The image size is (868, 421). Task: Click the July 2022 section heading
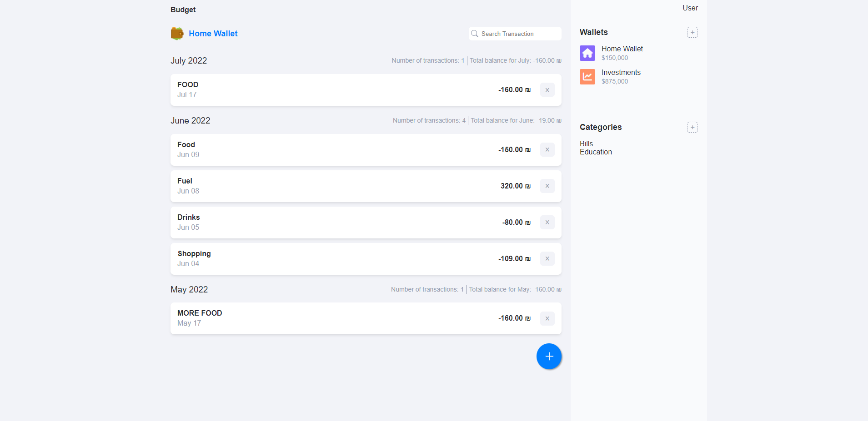(x=188, y=60)
